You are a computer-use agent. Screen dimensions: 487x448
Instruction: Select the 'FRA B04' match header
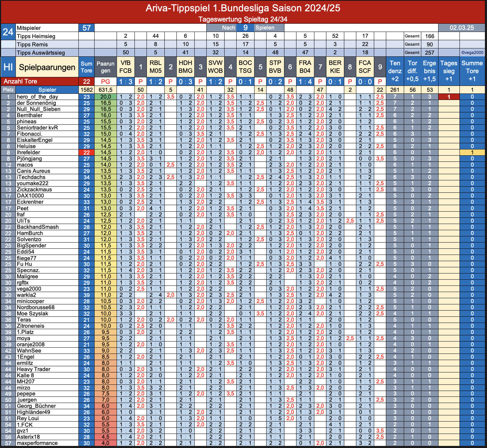305,67
